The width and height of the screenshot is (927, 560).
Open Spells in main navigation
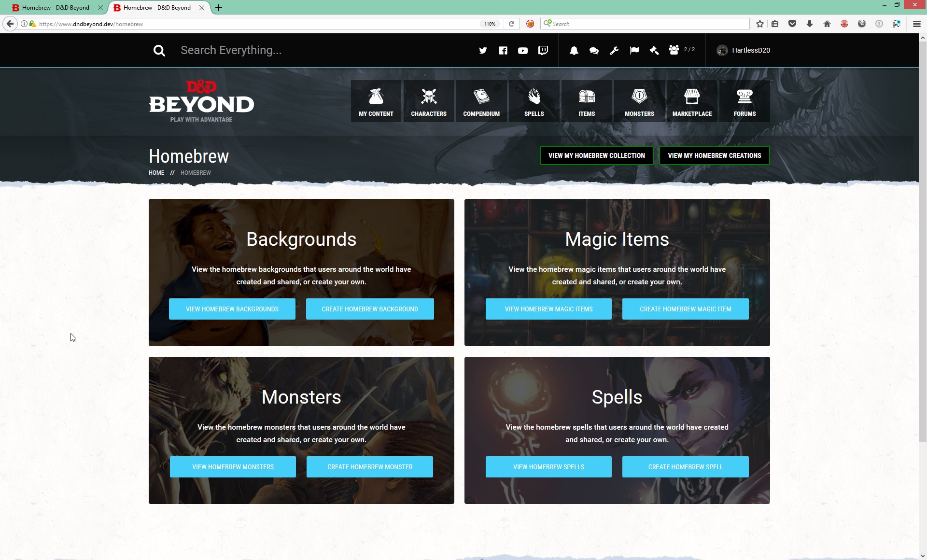point(534,101)
